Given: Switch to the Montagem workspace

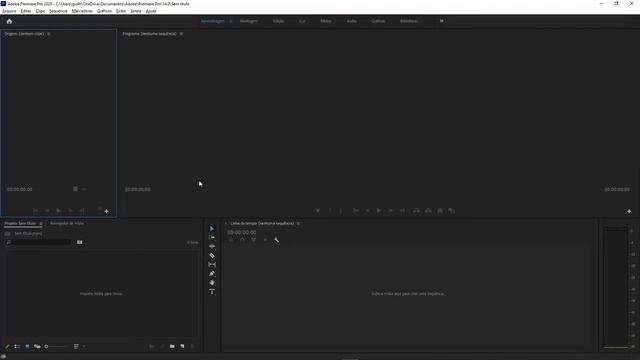Looking at the screenshot, I should tap(249, 21).
